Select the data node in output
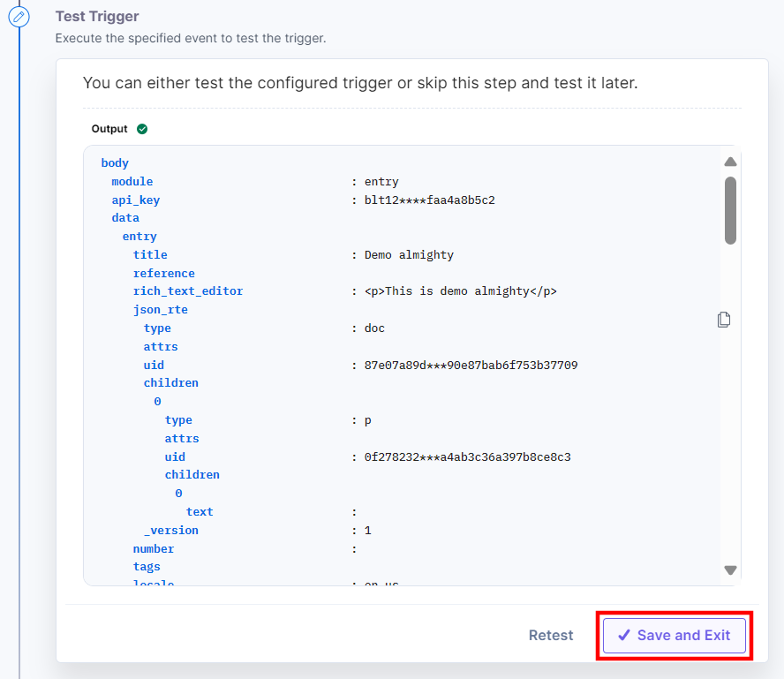784x679 pixels. pos(125,218)
